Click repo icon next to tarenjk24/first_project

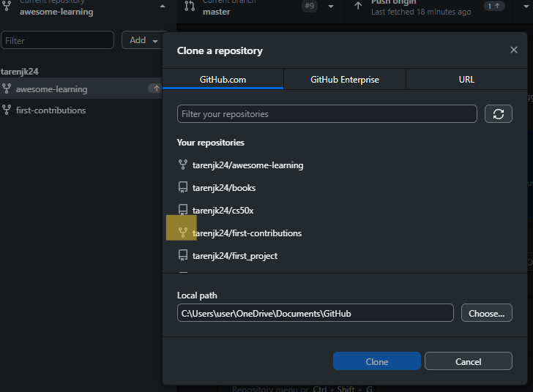(x=183, y=256)
